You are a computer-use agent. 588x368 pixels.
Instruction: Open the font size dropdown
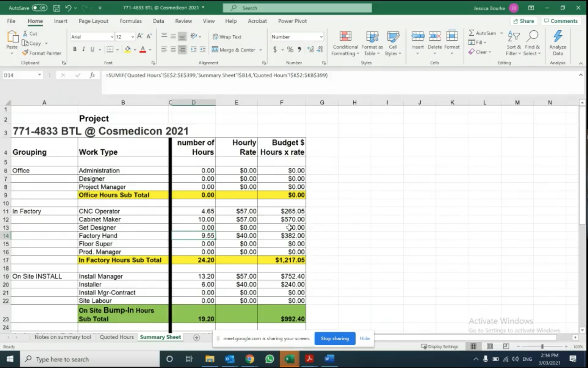tap(132, 37)
